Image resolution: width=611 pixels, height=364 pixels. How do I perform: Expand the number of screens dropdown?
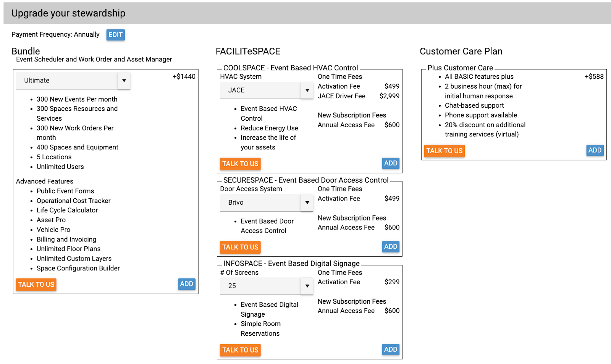[x=260, y=286]
